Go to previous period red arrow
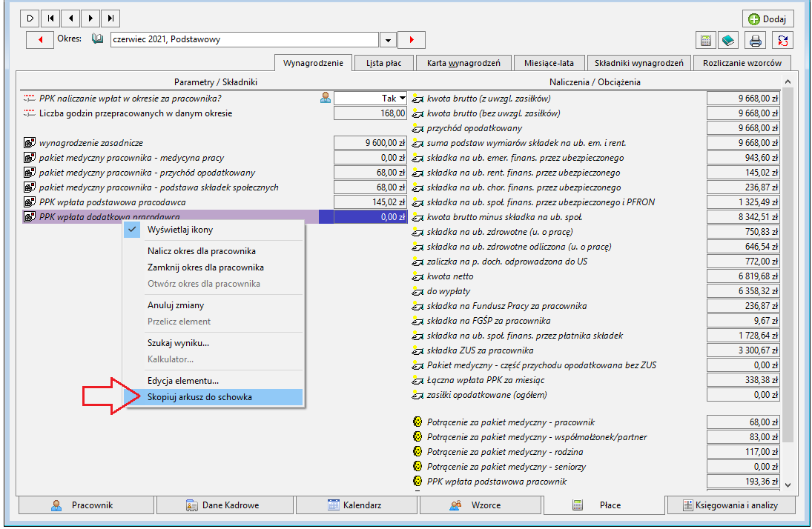 (x=40, y=40)
